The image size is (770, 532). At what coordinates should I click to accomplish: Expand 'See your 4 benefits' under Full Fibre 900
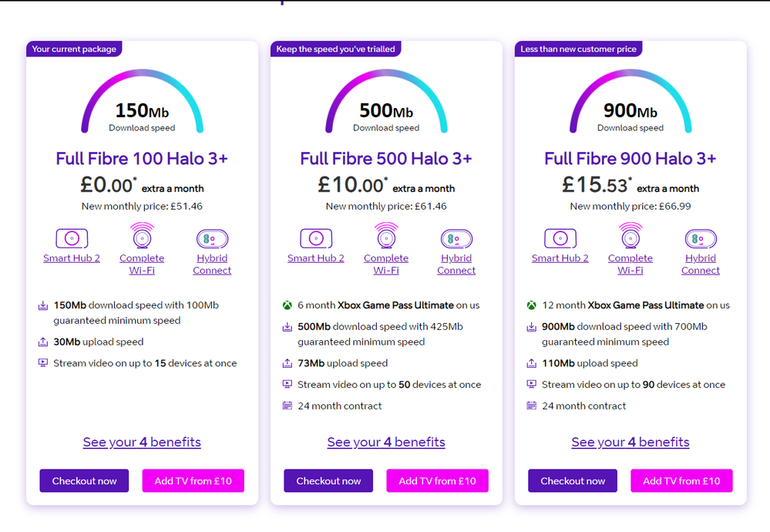point(630,442)
